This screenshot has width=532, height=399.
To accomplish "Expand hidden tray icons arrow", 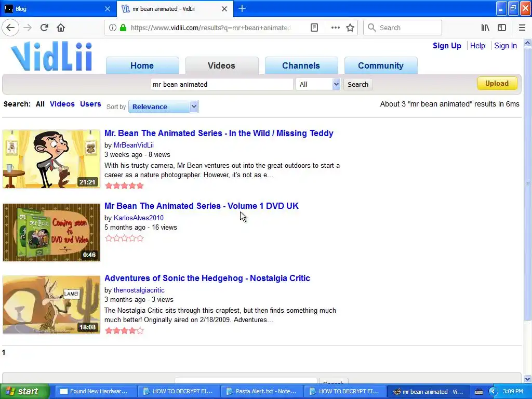I will 493,392.
